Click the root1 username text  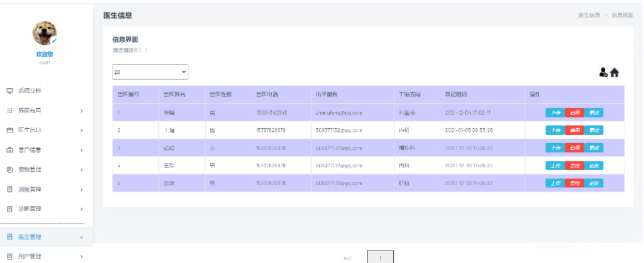pyautogui.click(x=44, y=63)
